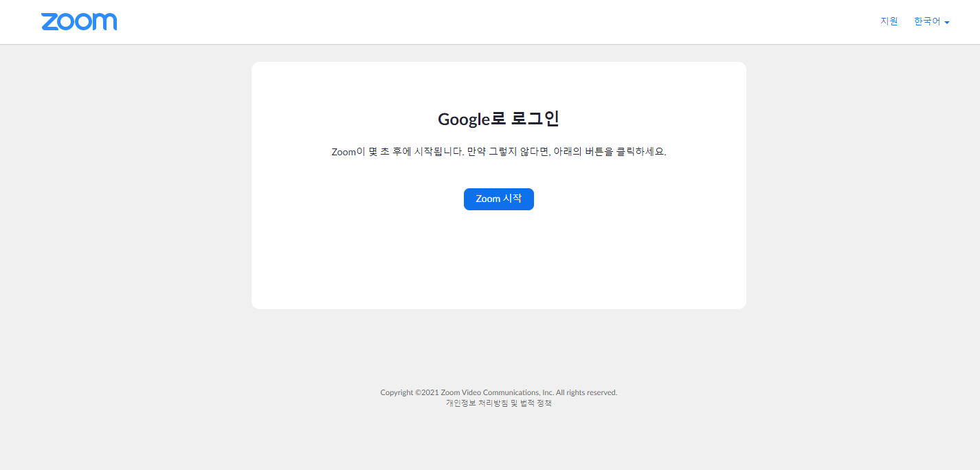Click the Google로 로그인 heading text

[x=499, y=119]
